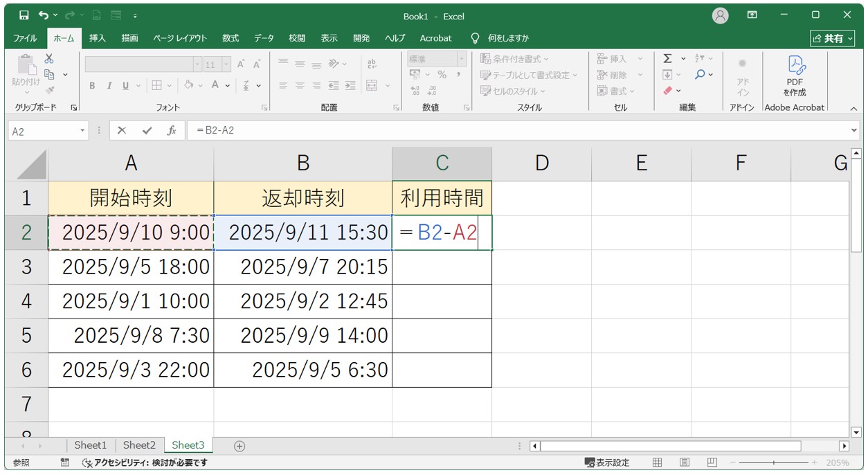Click the font color A button
The height and width of the screenshot is (475, 868).
215,85
